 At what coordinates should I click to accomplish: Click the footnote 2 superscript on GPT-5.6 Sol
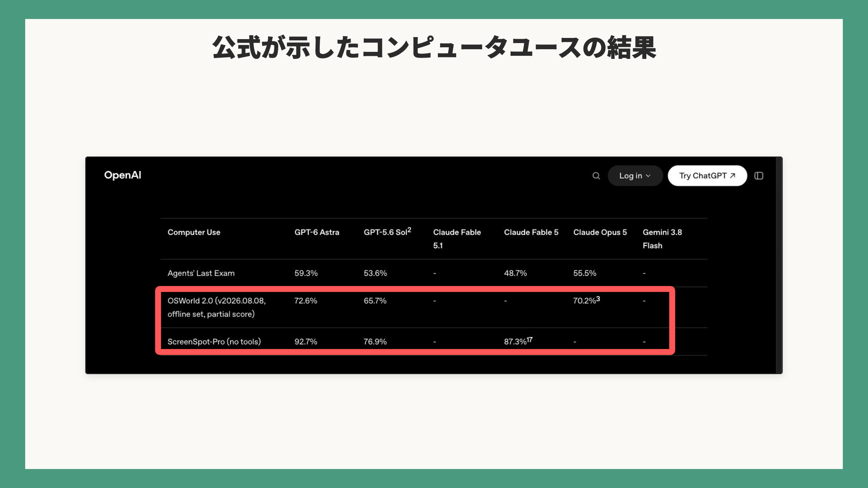tap(409, 230)
